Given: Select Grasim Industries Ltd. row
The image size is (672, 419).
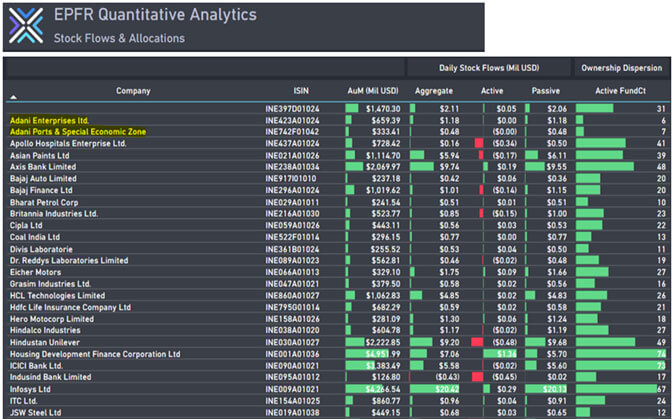Looking at the screenshot, I should 338,284.
